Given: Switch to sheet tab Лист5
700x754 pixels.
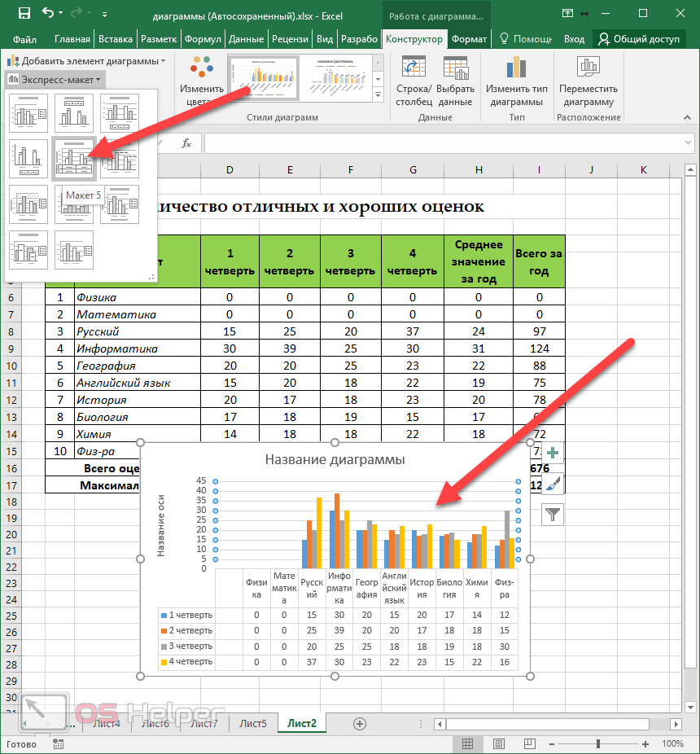Looking at the screenshot, I should [253, 723].
